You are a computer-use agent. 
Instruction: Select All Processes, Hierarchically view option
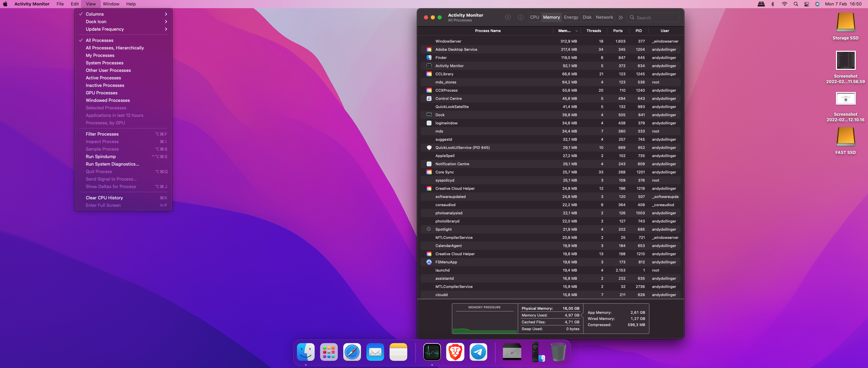click(x=115, y=48)
